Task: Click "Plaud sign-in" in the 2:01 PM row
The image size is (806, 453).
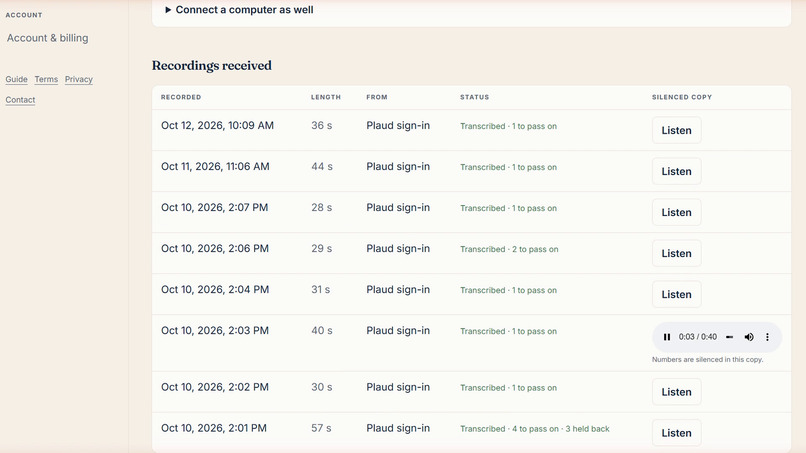Action: click(398, 428)
